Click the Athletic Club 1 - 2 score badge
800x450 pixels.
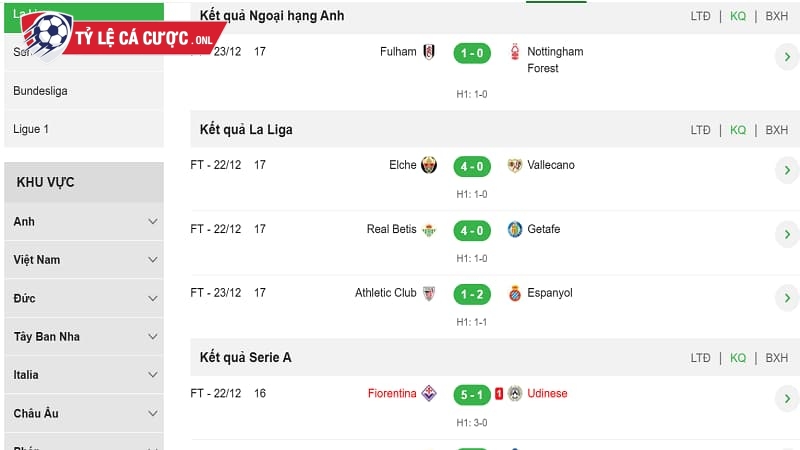[471, 294]
